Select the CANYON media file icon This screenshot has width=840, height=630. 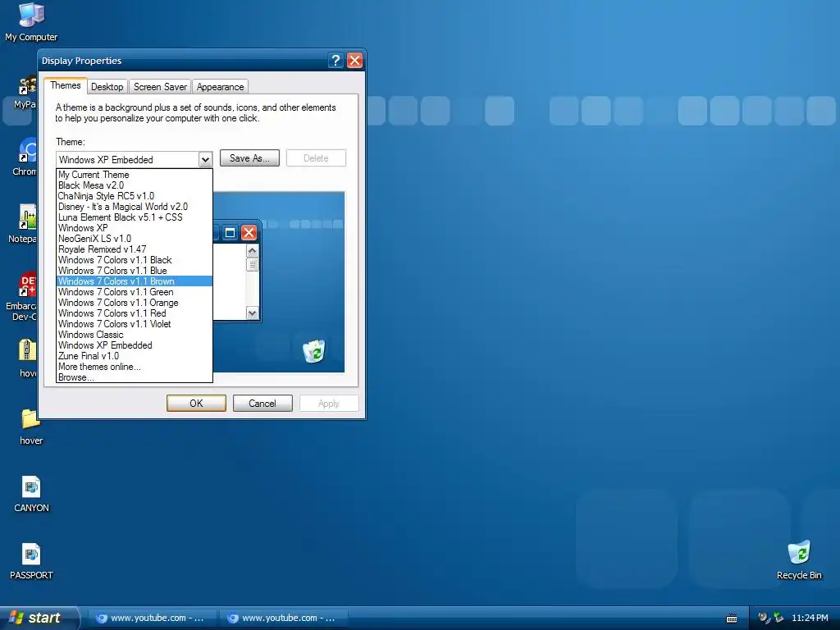[31, 494]
